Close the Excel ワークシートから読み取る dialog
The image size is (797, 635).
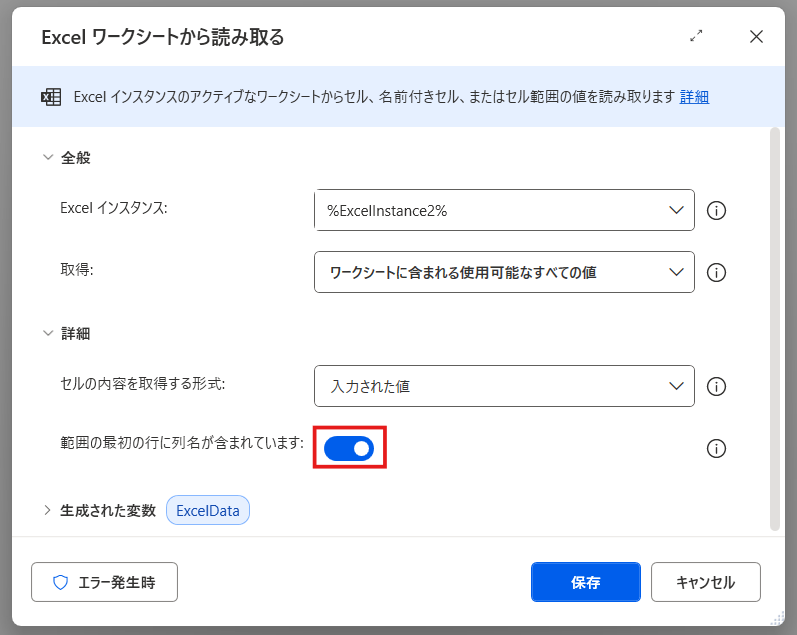point(756,37)
